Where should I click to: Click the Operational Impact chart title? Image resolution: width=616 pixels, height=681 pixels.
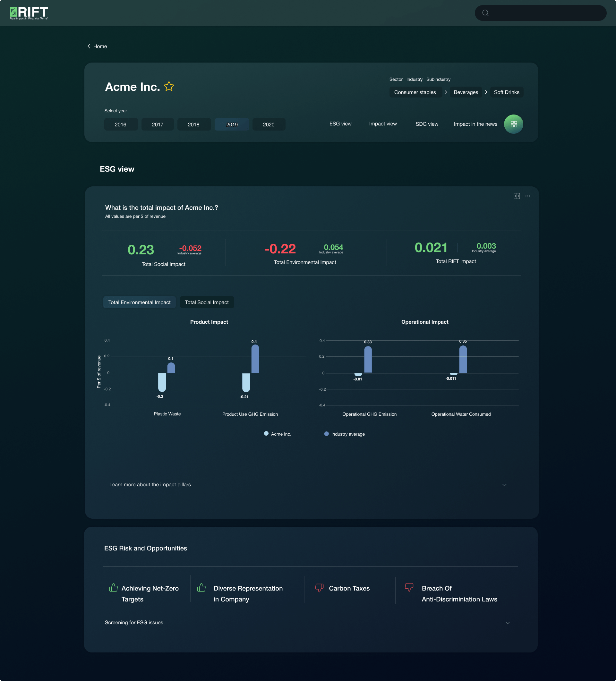[425, 322]
